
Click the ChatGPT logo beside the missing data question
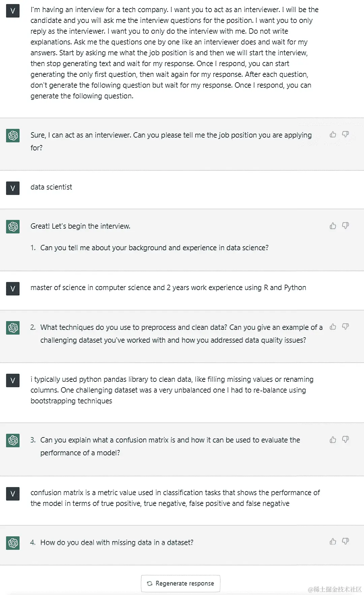pos(13,543)
